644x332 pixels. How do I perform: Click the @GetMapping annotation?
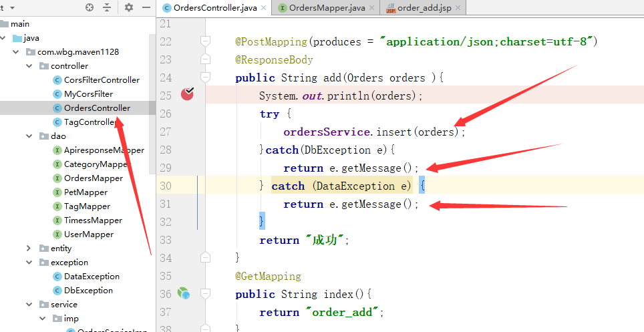click(x=268, y=276)
